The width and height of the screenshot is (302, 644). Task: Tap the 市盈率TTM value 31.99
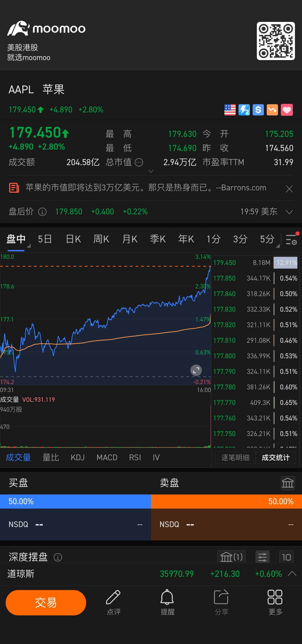(283, 163)
